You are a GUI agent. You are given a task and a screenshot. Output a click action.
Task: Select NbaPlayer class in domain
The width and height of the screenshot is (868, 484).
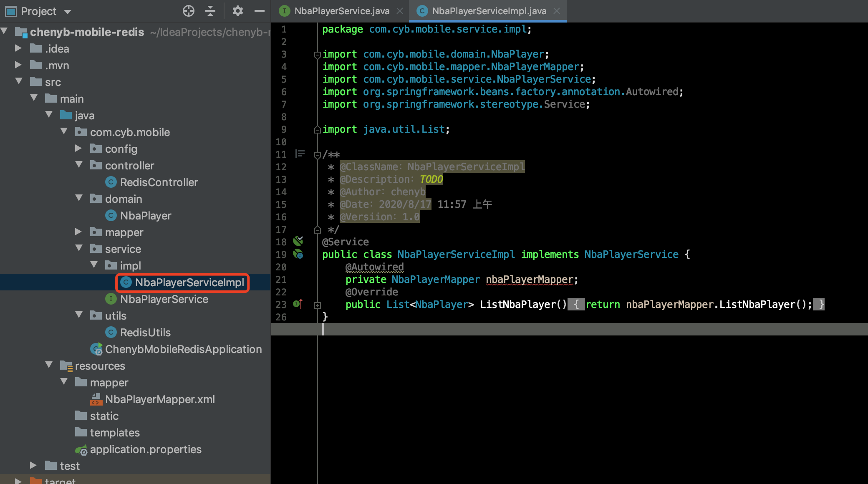tap(146, 216)
